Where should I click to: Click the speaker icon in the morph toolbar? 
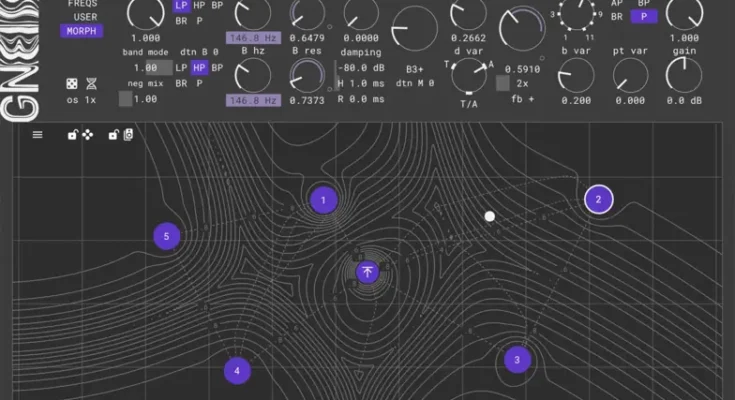click(128, 135)
